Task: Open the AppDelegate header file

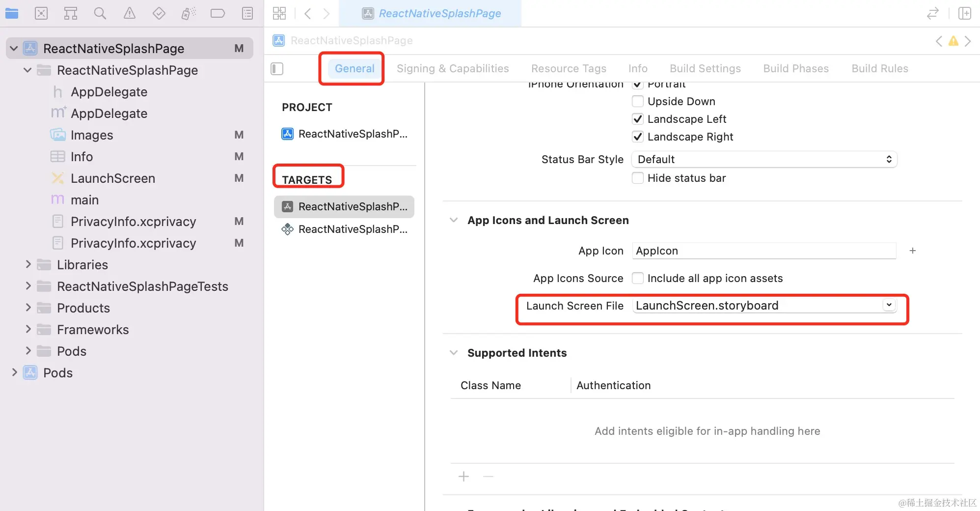Action: (109, 92)
